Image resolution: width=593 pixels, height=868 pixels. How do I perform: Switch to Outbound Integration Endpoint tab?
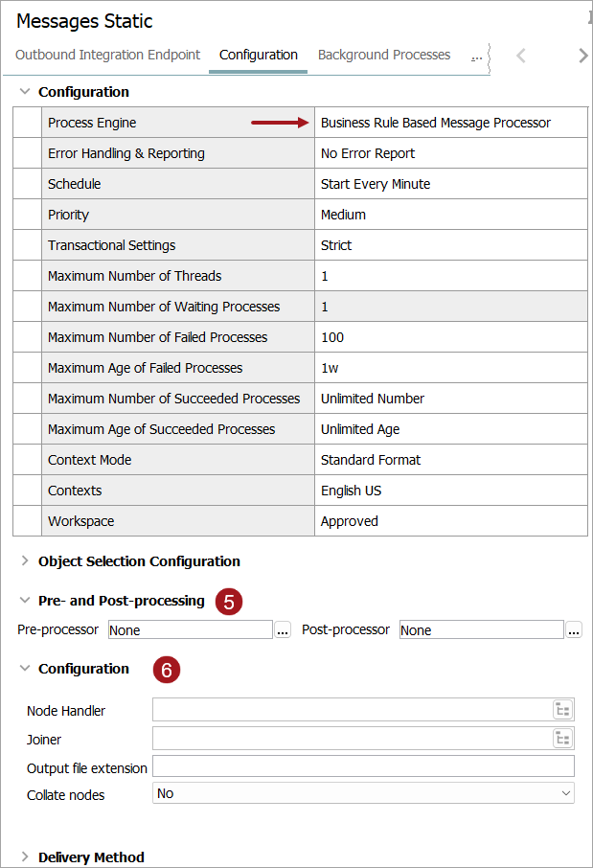point(107,56)
